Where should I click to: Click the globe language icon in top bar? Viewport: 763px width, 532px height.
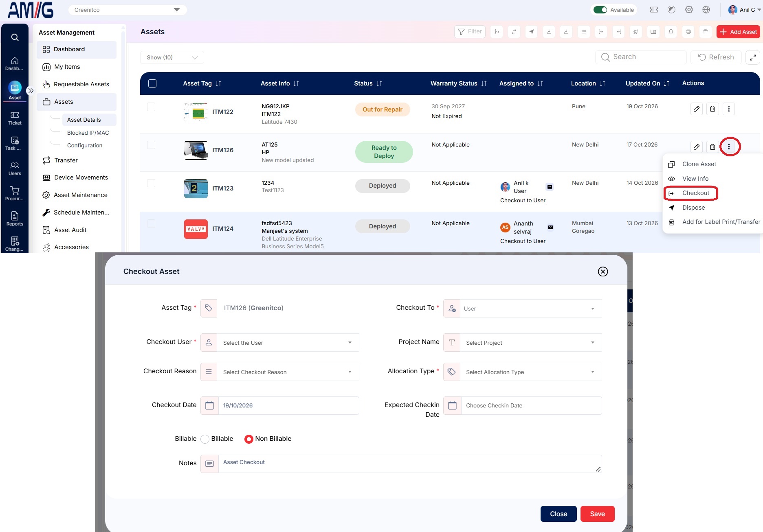click(x=706, y=10)
